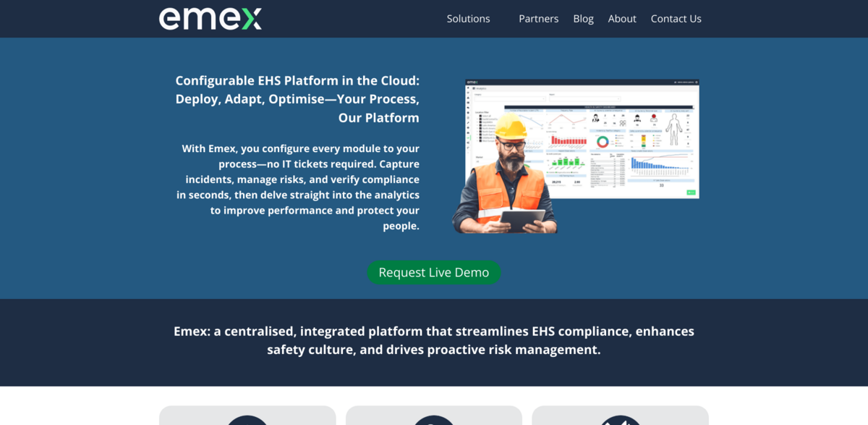The image size is (868, 425).
Task: Open the Contact Us page link
Action: point(676,18)
